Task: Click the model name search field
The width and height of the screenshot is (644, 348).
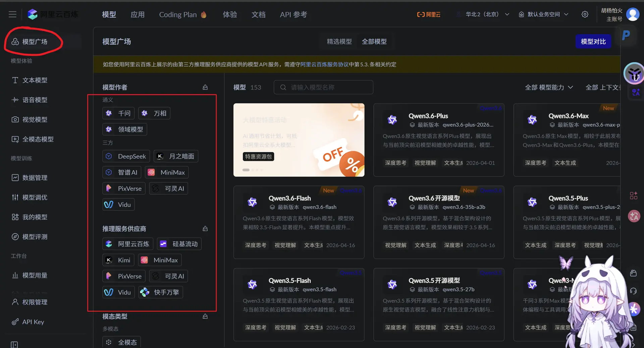Action: tap(323, 87)
